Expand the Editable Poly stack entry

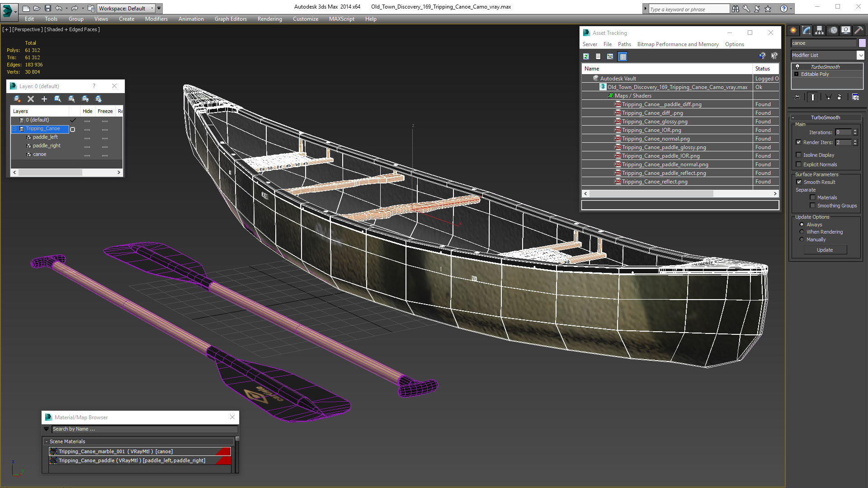click(796, 74)
